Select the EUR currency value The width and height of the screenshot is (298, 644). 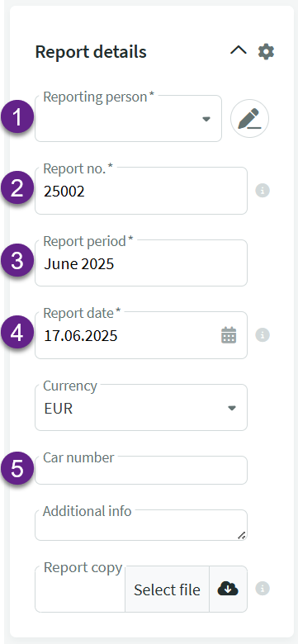click(59, 409)
